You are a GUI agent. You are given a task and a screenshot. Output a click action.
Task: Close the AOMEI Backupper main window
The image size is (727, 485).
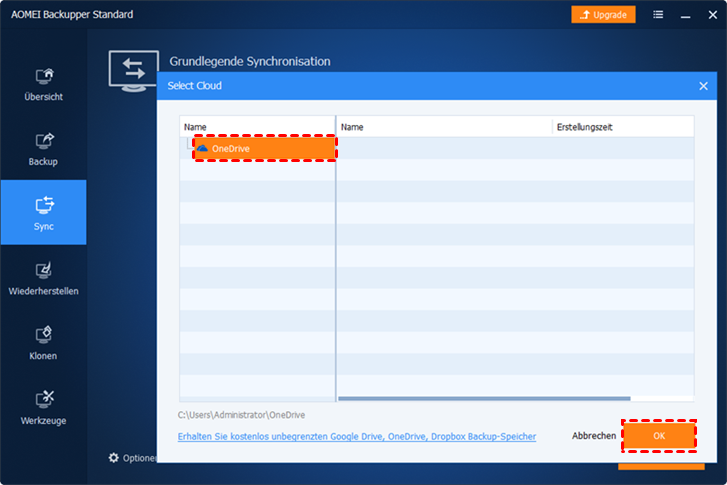pyautogui.click(x=713, y=15)
